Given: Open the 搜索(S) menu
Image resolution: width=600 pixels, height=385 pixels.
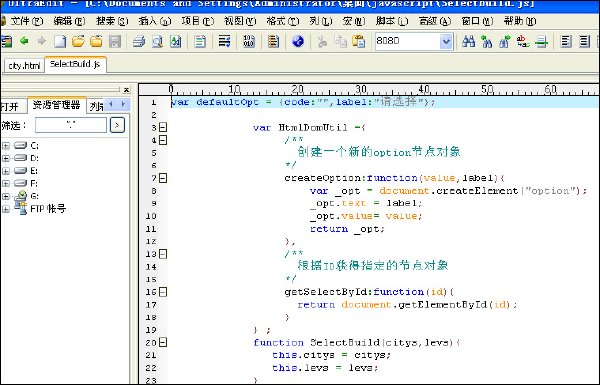Looking at the screenshot, I should pos(112,21).
